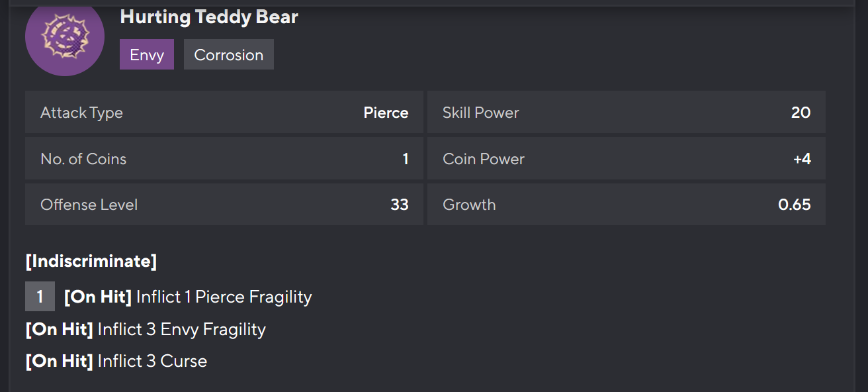This screenshot has height=392, width=868.
Task: Click the Skill Power label
Action: click(x=480, y=113)
